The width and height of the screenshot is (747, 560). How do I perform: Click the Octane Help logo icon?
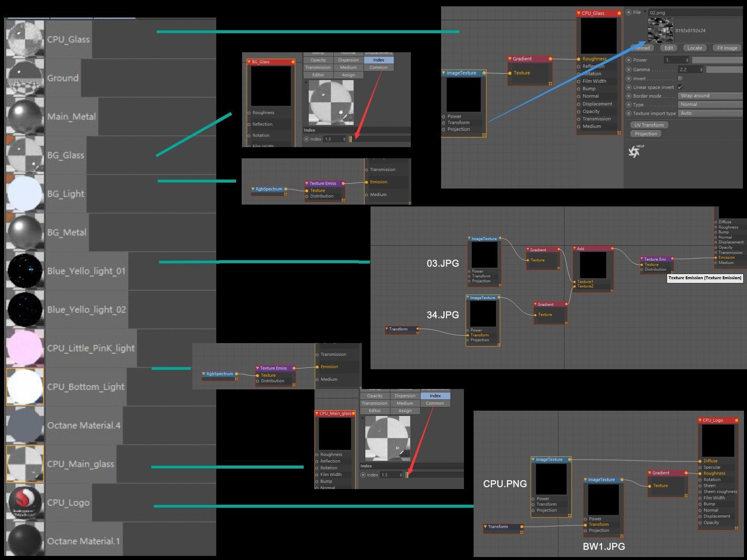(x=634, y=152)
